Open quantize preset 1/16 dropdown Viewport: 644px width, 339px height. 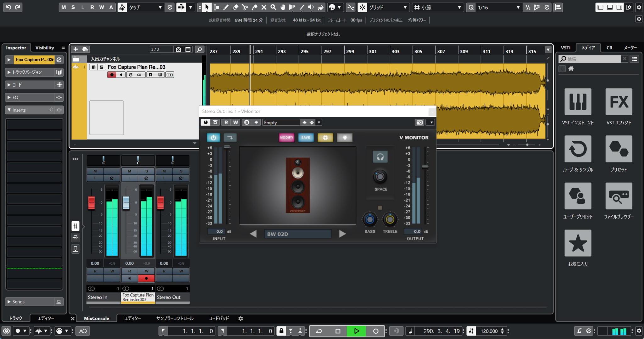[x=499, y=7]
